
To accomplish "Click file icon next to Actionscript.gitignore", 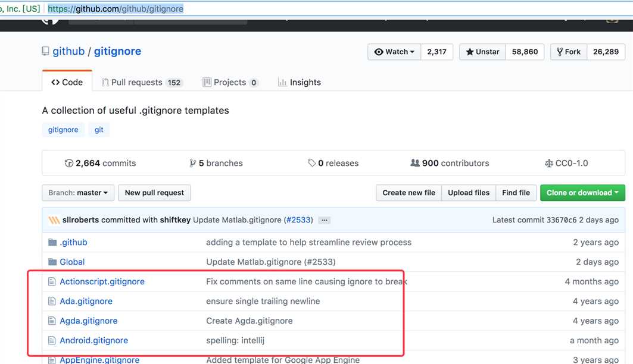I will pyautogui.click(x=52, y=281).
